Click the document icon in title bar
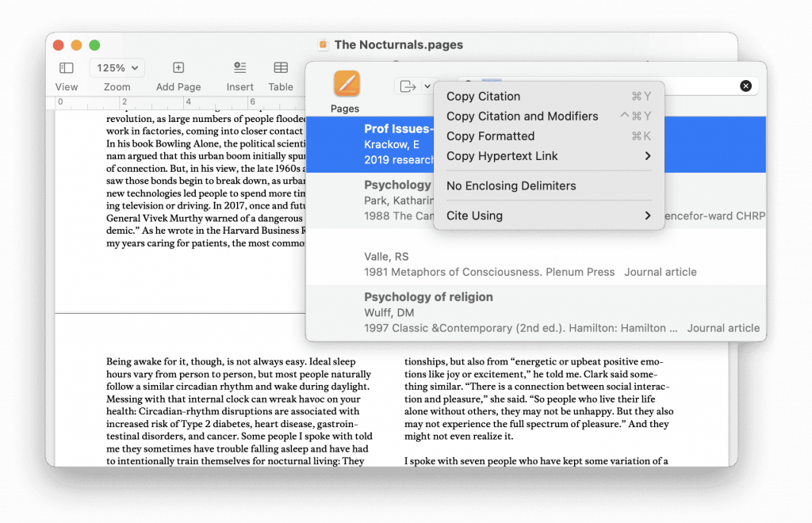This screenshot has height=523, width=812. (x=324, y=45)
